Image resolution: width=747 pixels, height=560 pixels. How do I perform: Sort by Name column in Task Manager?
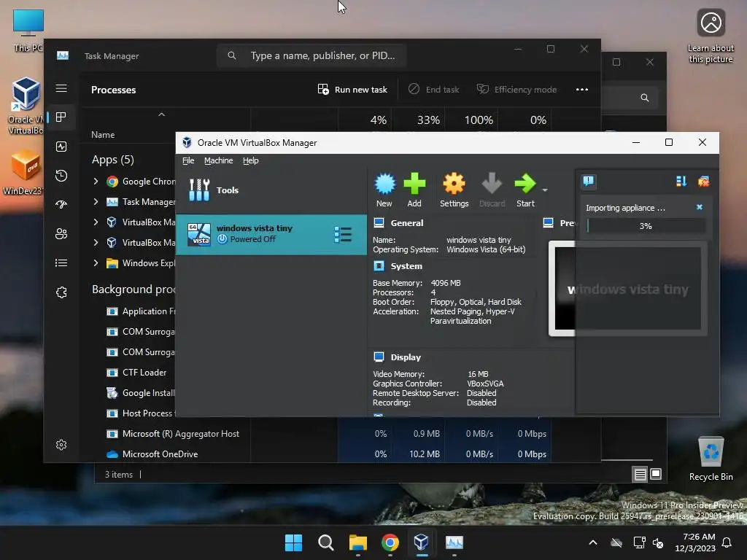point(103,135)
